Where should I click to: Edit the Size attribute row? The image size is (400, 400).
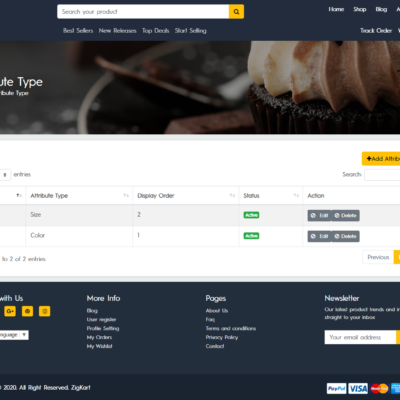coord(319,216)
